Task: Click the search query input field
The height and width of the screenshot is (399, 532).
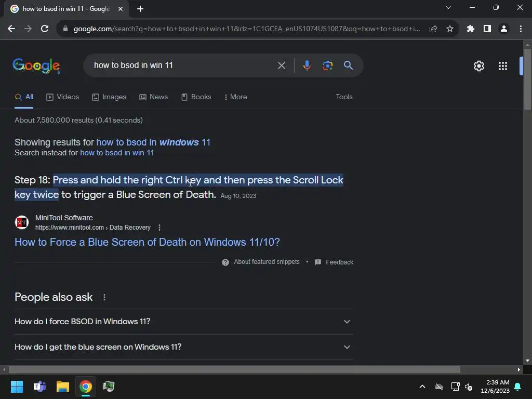Action: tap(183, 65)
